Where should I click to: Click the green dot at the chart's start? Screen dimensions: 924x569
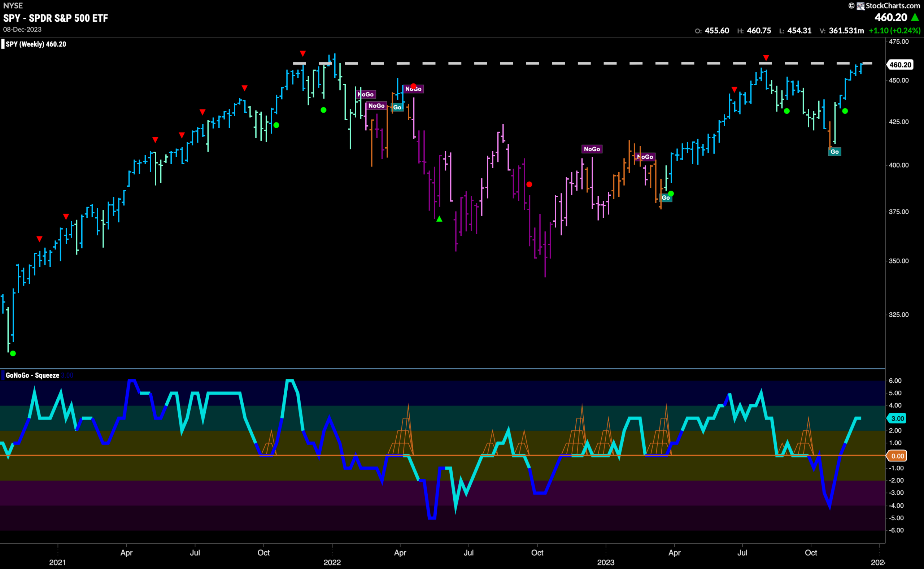pyautogui.click(x=13, y=353)
